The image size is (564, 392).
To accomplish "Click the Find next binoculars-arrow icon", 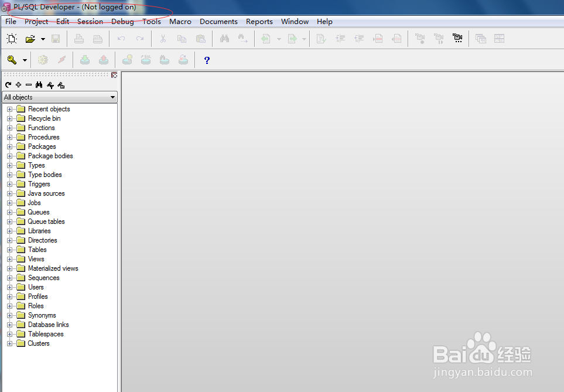I will point(243,38).
